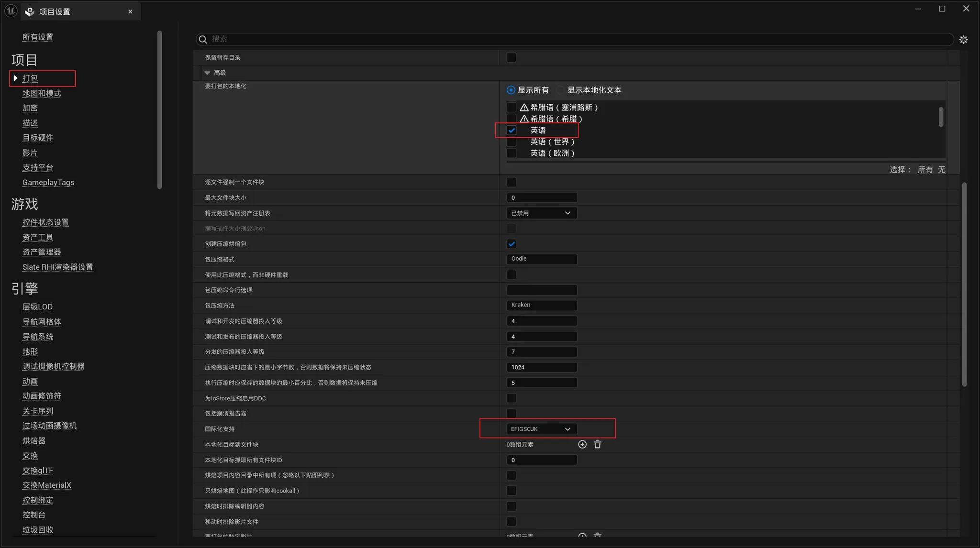
Task: Click the Unreal Engine logo icon
Action: [x=11, y=11]
